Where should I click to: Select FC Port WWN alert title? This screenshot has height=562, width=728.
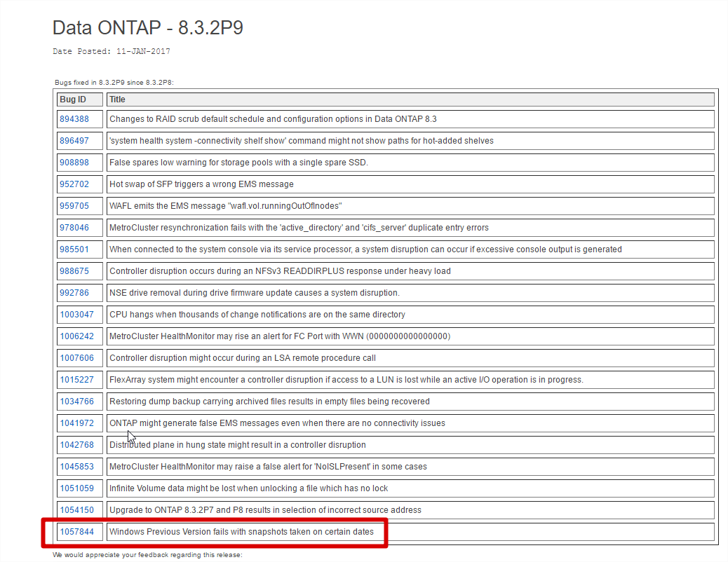280,336
